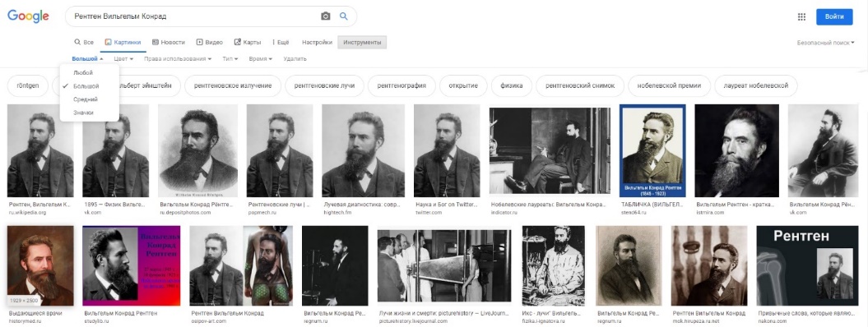Open the nakonu.com Рентген image
This screenshot has width=868, height=327.
(x=807, y=265)
